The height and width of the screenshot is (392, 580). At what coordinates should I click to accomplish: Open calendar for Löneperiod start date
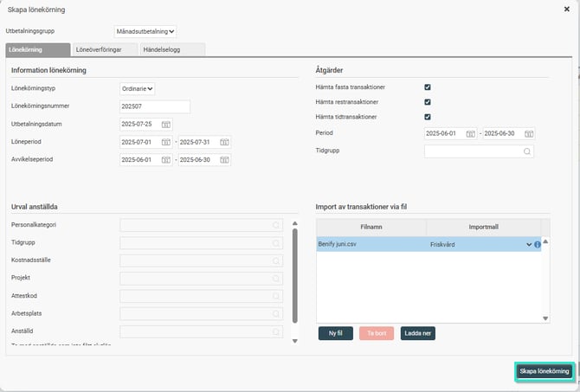click(x=166, y=142)
